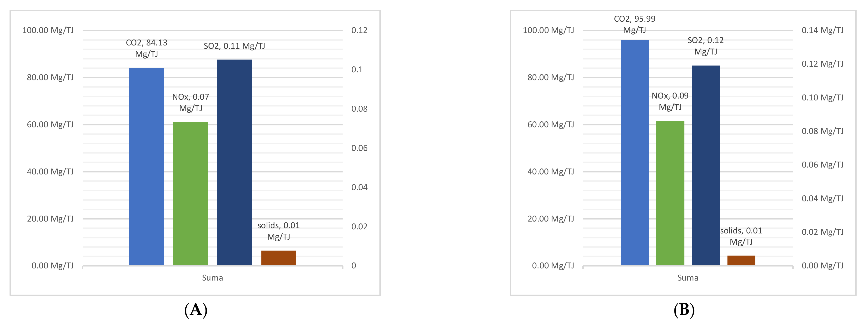
Task: Select the "CO2, 95.99 Mg/TJ" data label
Action: 634,24
